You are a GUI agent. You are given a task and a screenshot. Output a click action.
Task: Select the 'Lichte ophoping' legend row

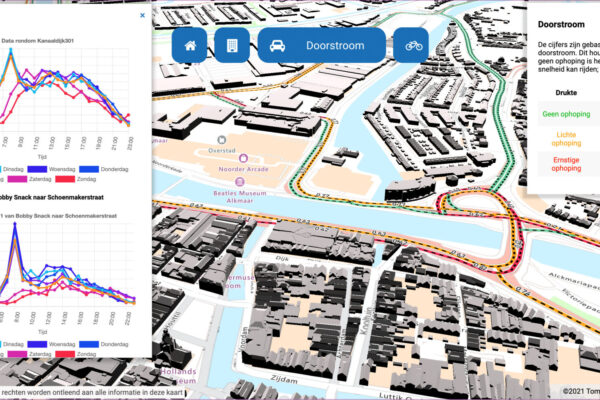pos(569,139)
